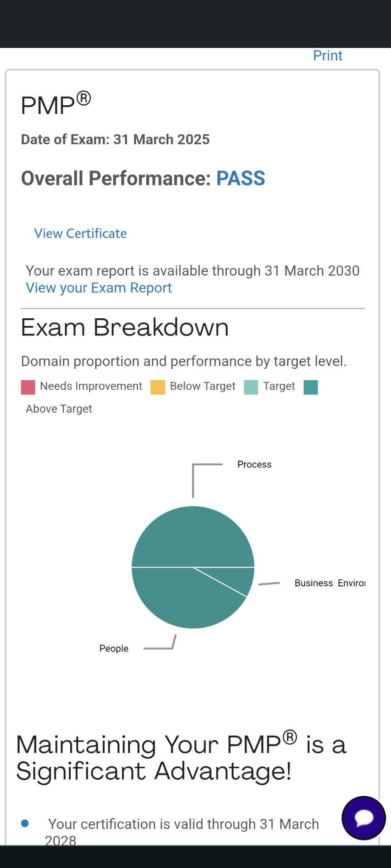
Task: Expand the Exam Breakdown section
Action: coord(125,327)
